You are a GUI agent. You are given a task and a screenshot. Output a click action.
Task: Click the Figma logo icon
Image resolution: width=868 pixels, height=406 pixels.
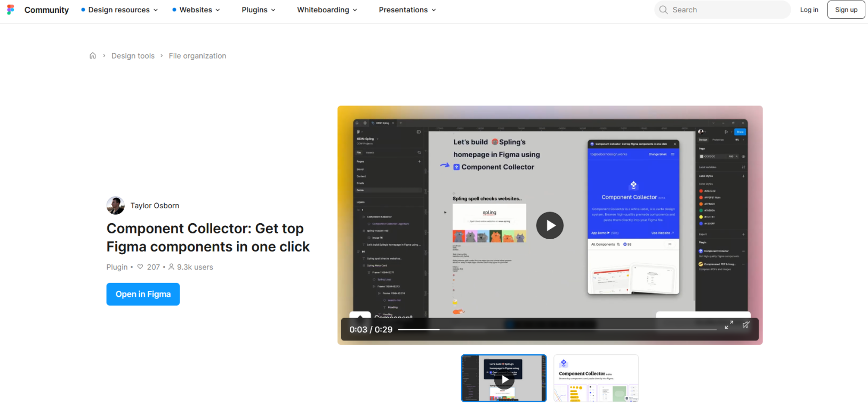coord(11,10)
